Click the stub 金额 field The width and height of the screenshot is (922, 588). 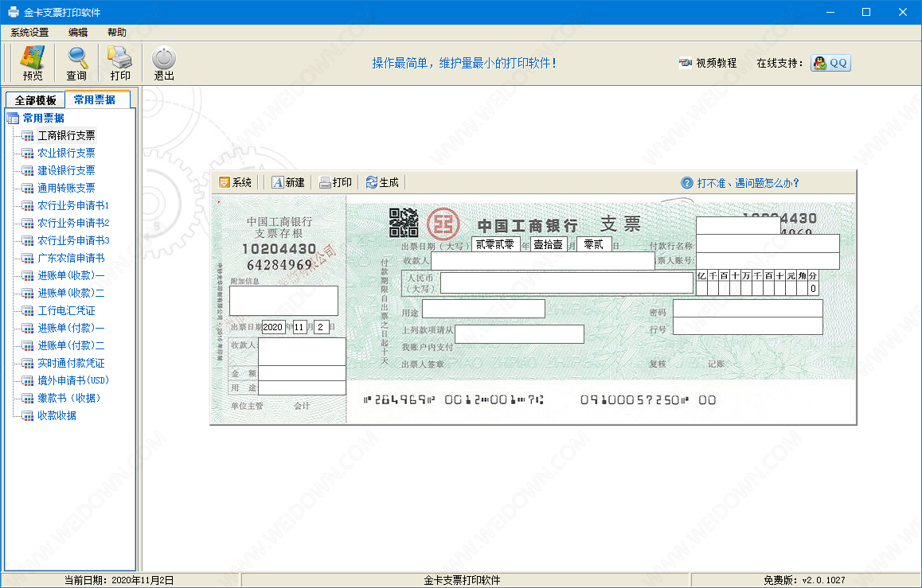tap(302, 373)
